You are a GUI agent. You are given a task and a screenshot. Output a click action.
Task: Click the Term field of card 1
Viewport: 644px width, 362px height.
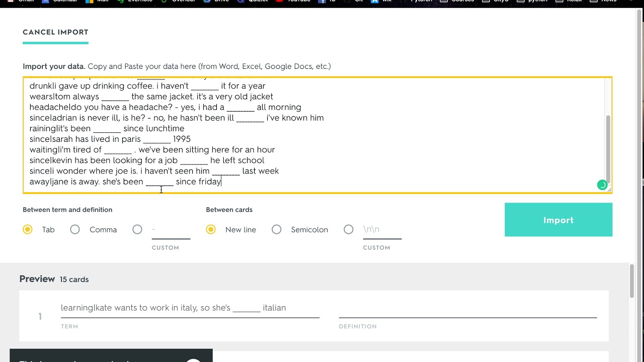[x=190, y=308]
